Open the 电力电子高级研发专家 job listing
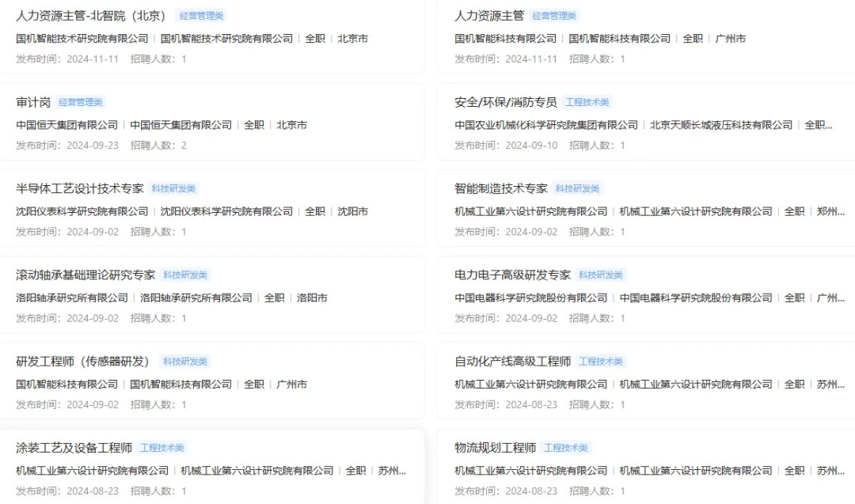The width and height of the screenshot is (855, 504). point(512,275)
